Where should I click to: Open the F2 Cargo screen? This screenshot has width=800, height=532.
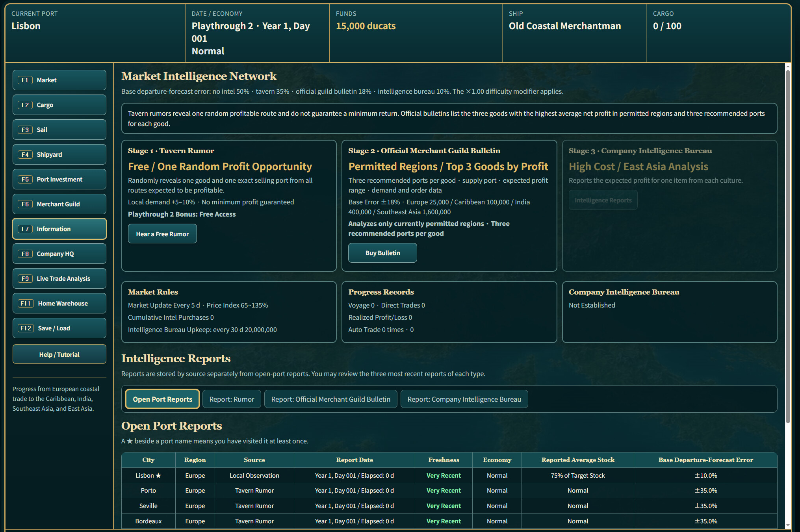coord(59,105)
